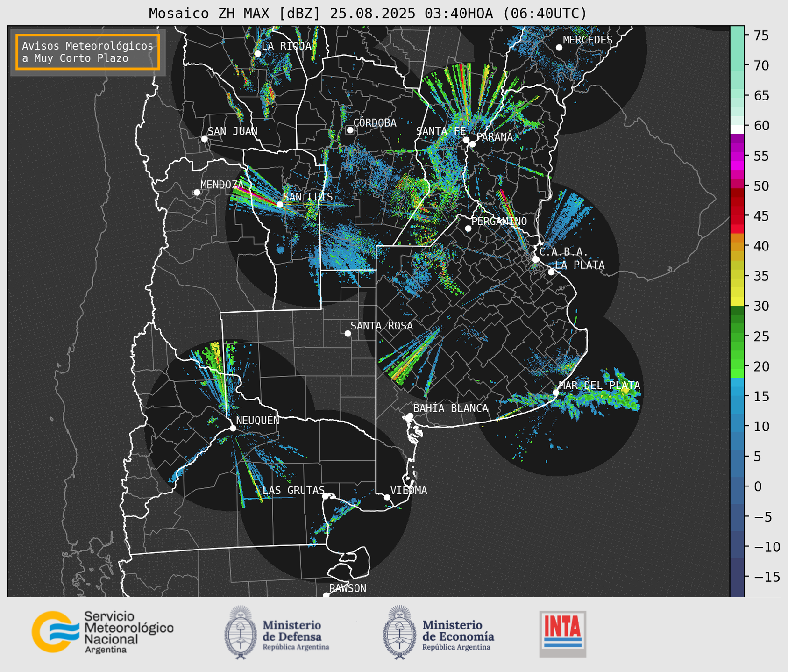788x672 pixels.
Task: Click the Viedma city marker dot
Action: (x=387, y=497)
